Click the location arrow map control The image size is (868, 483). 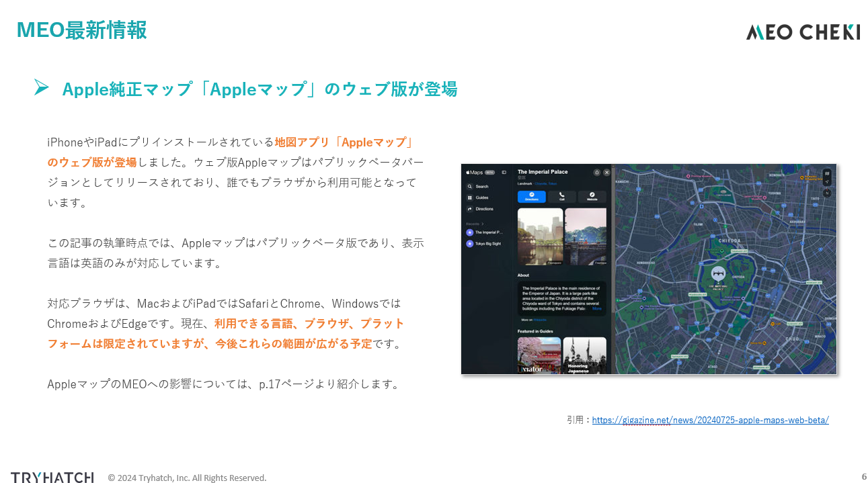tap(827, 182)
